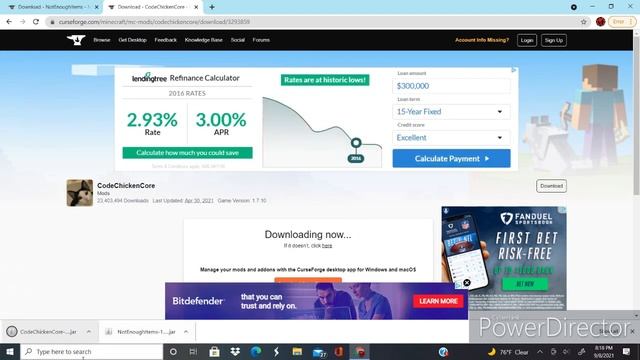Open the Social nav menu

[238, 40]
